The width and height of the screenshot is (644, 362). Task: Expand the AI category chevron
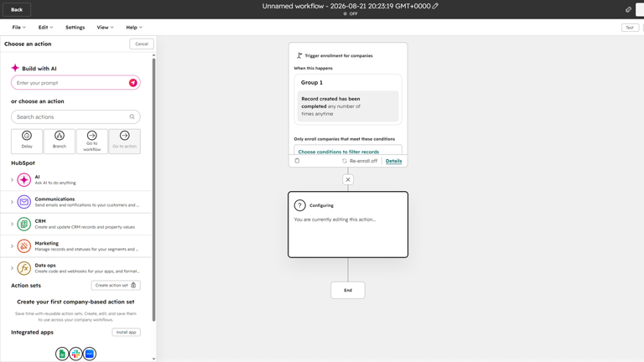[x=12, y=180]
